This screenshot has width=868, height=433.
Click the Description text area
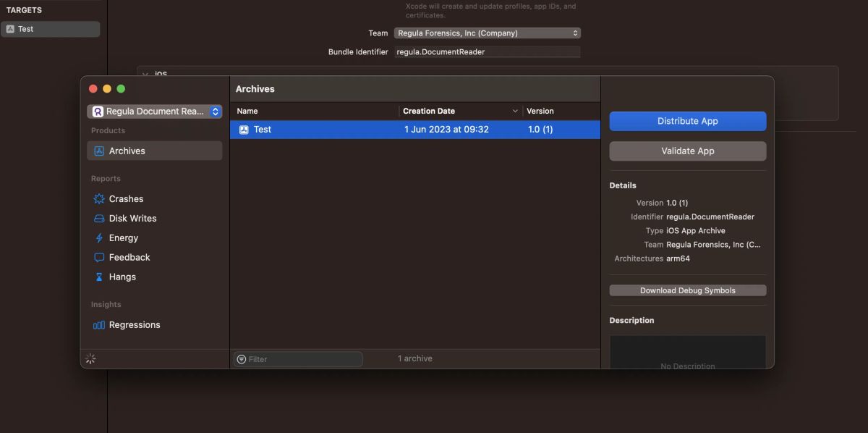point(688,351)
